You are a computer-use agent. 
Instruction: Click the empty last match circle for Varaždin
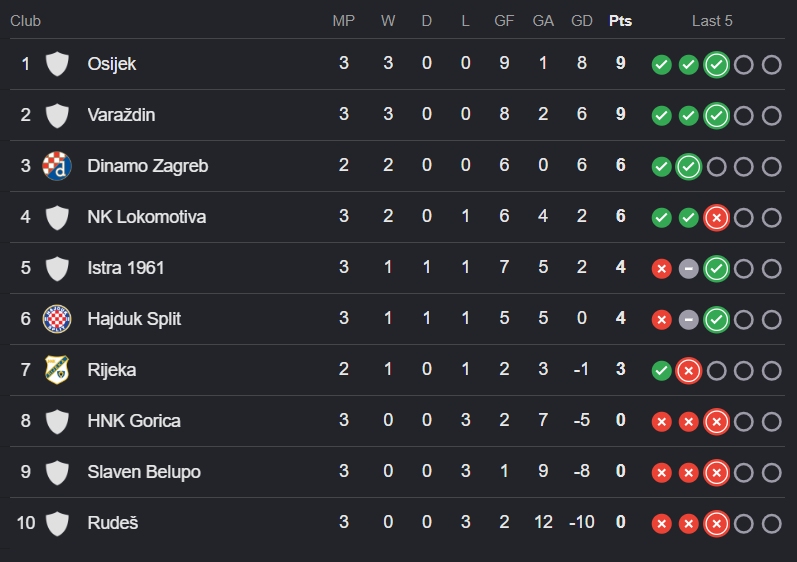[x=771, y=115]
